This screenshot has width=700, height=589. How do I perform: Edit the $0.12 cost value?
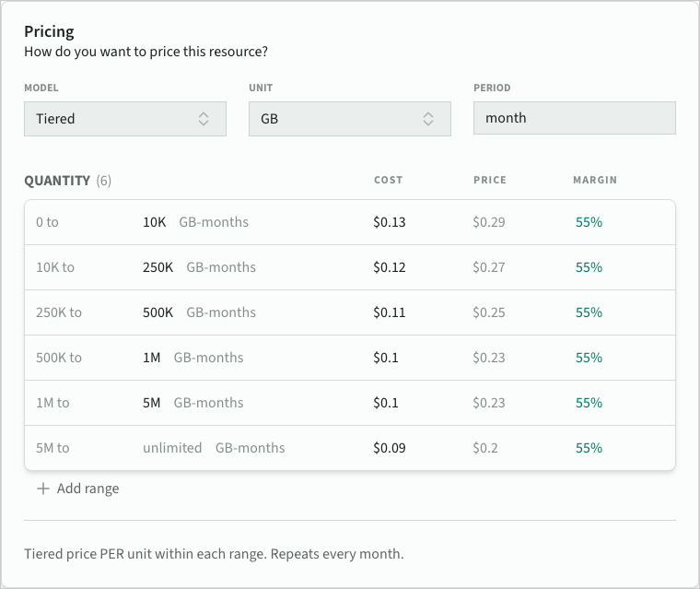click(x=389, y=267)
